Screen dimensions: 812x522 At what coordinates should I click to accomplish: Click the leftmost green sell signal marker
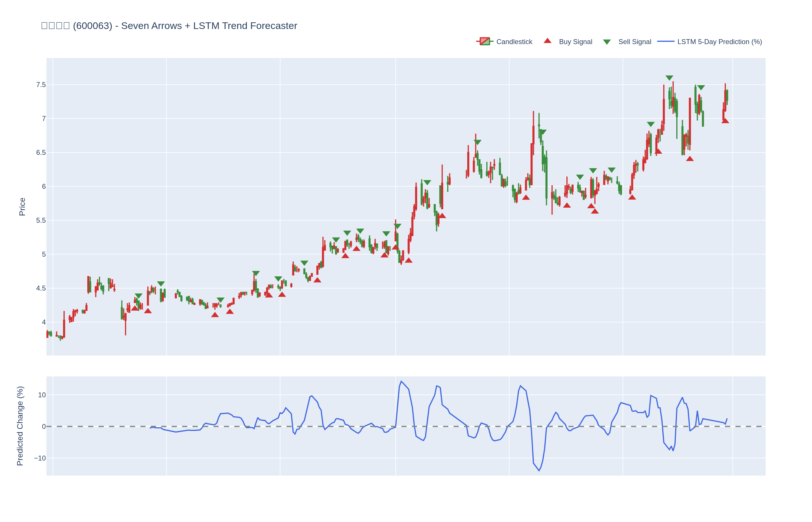(138, 296)
